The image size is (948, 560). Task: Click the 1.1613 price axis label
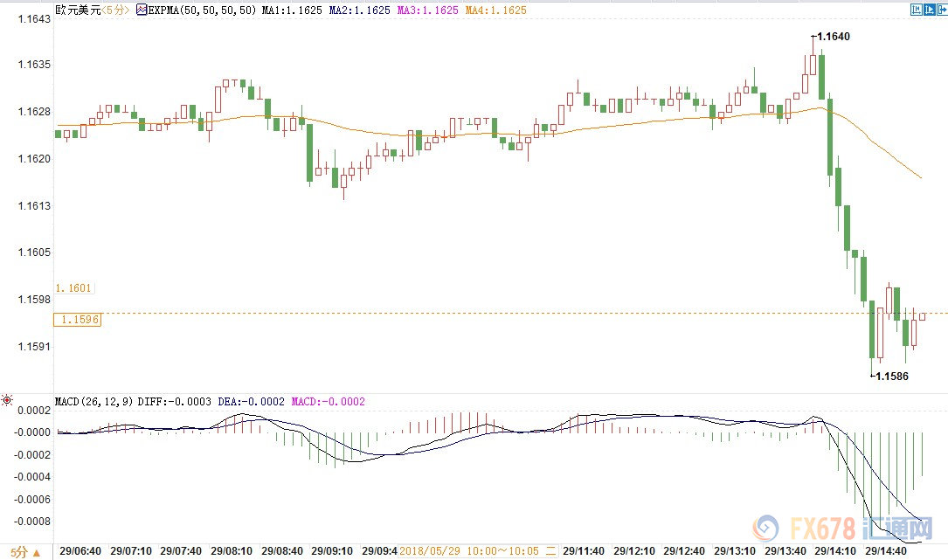pos(34,205)
